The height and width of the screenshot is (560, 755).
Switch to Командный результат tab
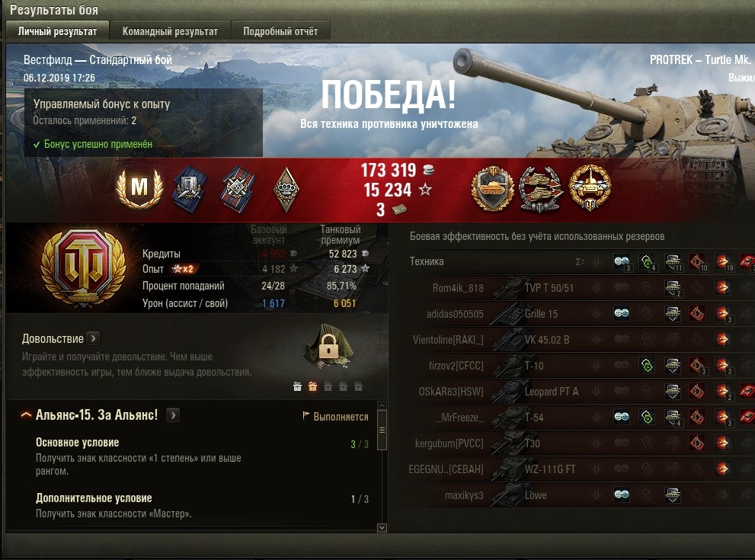pyautogui.click(x=170, y=31)
